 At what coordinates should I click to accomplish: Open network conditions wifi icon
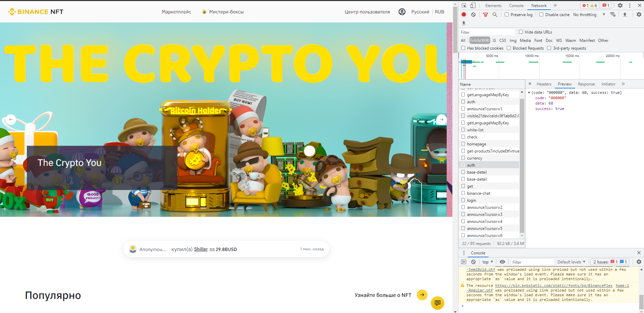point(613,14)
